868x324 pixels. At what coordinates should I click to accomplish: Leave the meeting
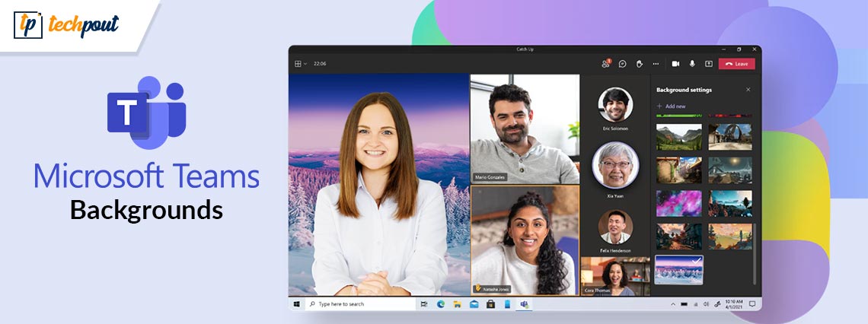tap(737, 64)
